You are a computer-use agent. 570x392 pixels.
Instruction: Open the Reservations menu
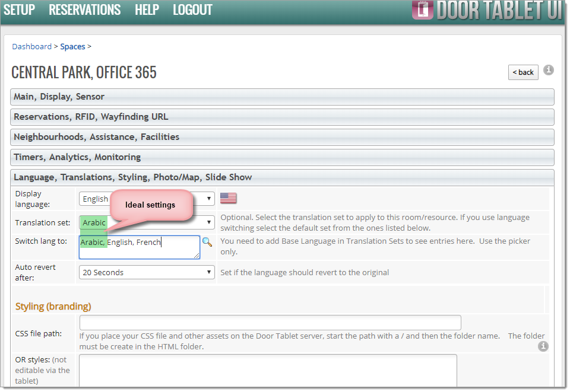(x=84, y=10)
